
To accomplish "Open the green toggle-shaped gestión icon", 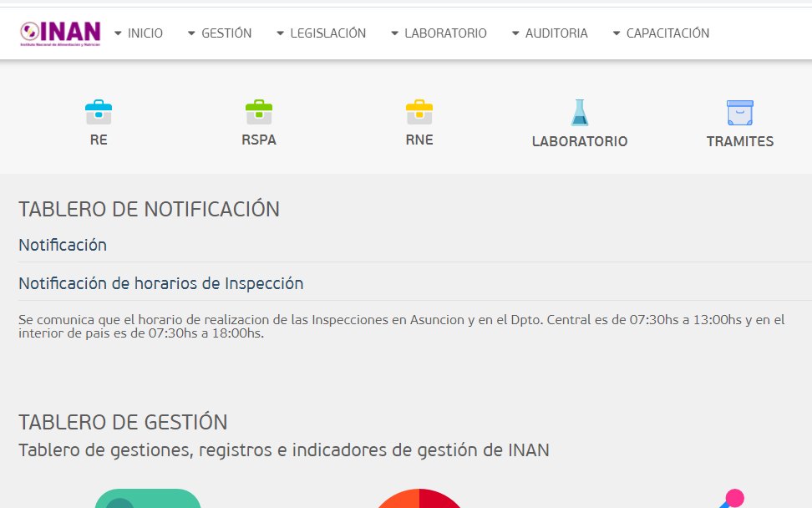I will tap(148, 498).
